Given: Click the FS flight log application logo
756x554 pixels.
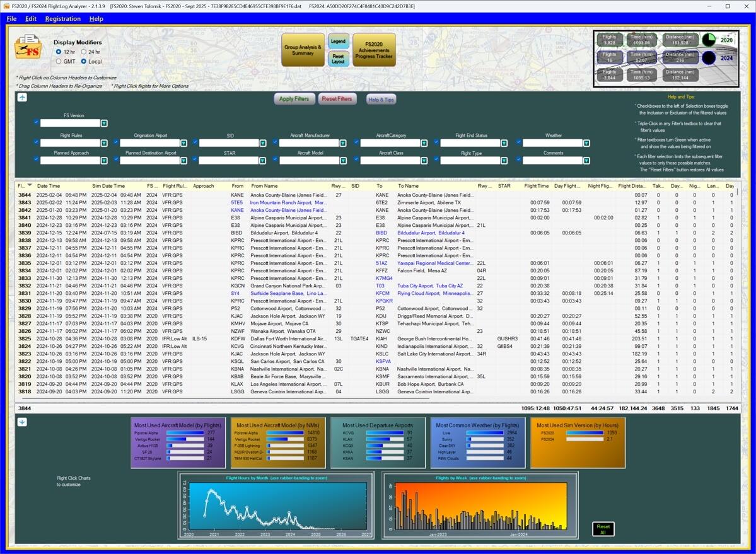Looking at the screenshot, I should 28,47.
